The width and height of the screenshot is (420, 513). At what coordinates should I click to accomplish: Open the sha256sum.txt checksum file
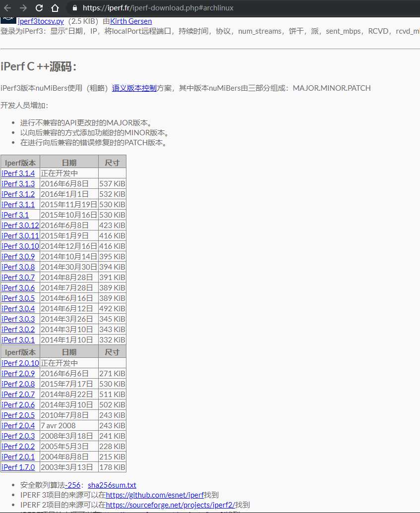pos(112,486)
